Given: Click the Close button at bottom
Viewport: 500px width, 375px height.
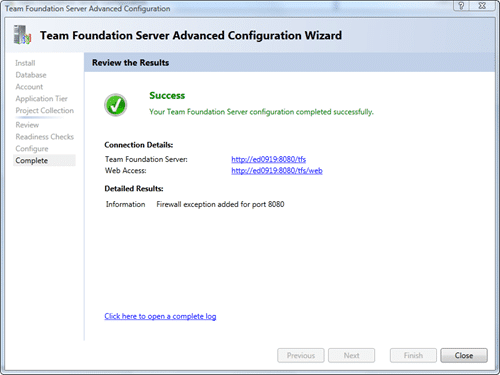Looking at the screenshot, I should (464, 355).
